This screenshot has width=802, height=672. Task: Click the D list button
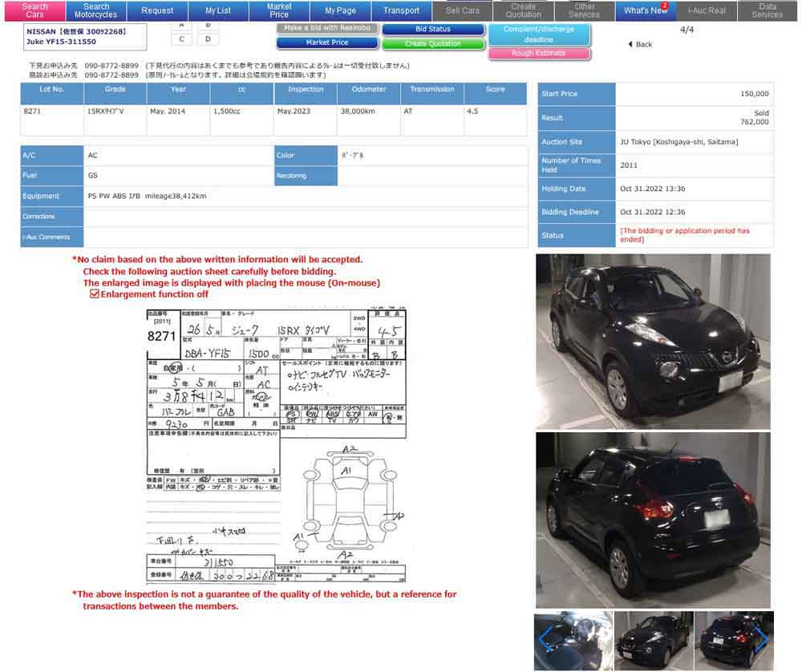(x=208, y=38)
